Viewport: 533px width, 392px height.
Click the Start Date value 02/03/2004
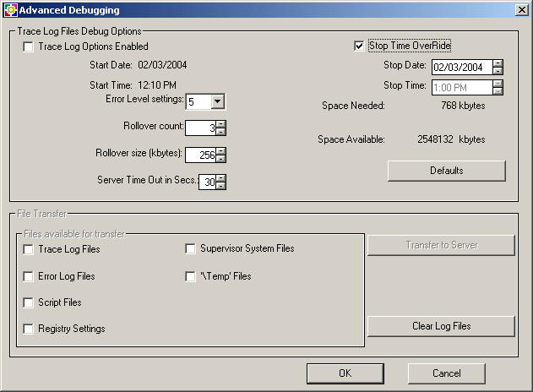(162, 65)
